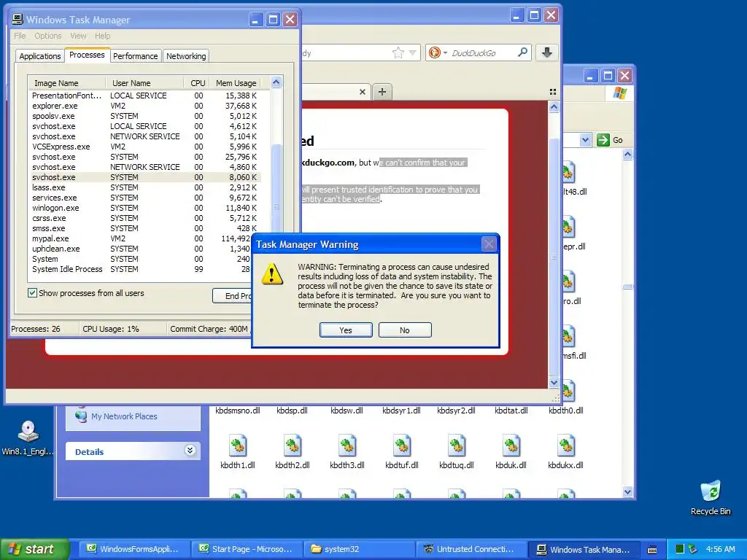
Task: Open Task Manager's Help menu
Action: tap(102, 36)
